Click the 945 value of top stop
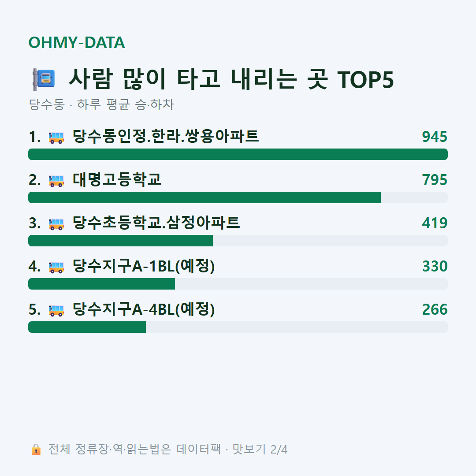This screenshot has width=476, height=476. coord(435,137)
